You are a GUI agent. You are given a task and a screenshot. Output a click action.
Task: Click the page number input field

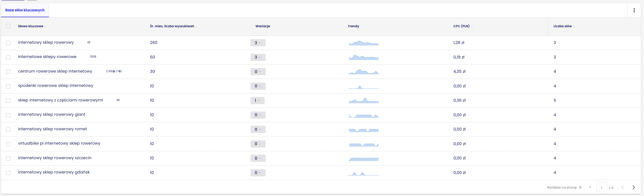coord(601,187)
